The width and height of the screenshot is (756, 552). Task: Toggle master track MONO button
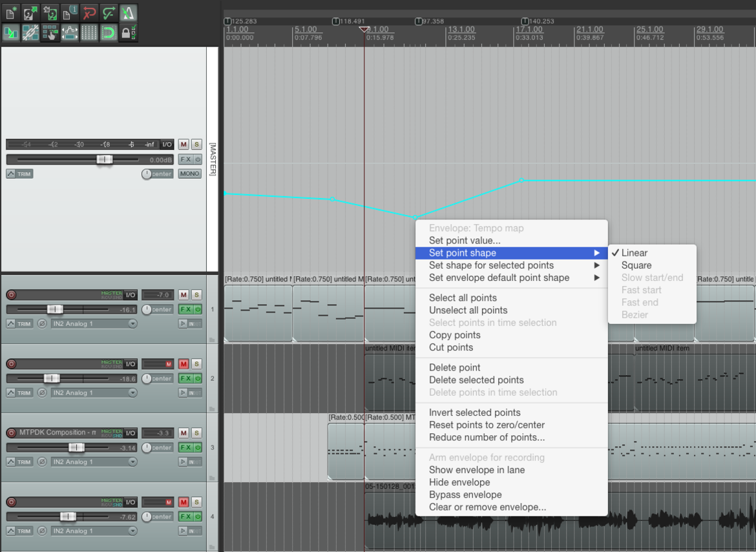189,174
